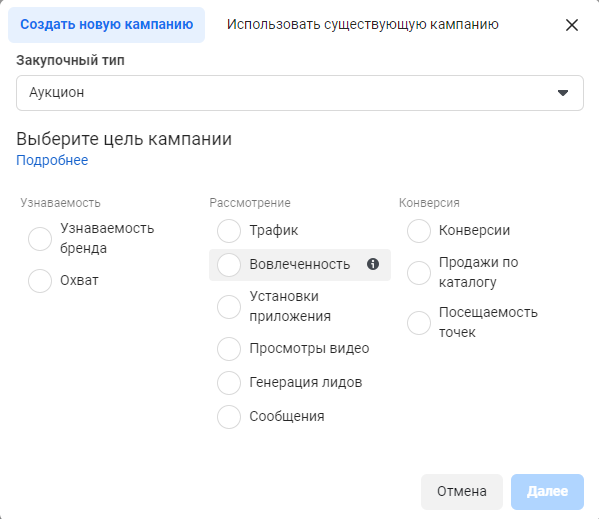Click the Выберите цель кампании heading
599x519 pixels.
point(124,139)
